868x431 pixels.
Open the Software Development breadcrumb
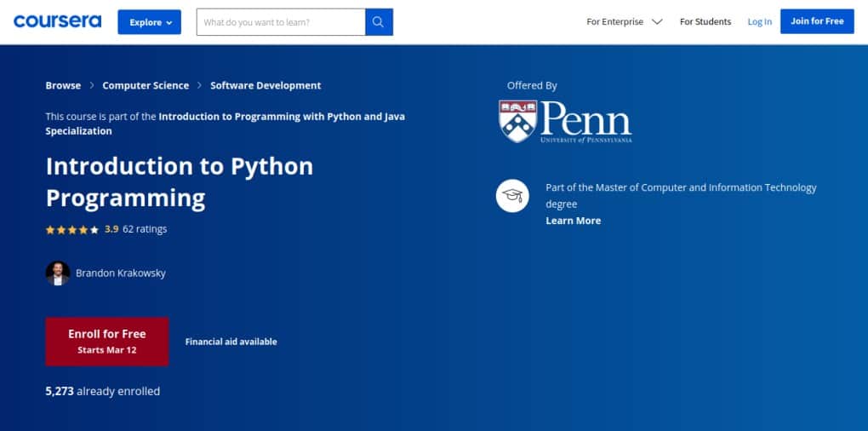click(266, 85)
